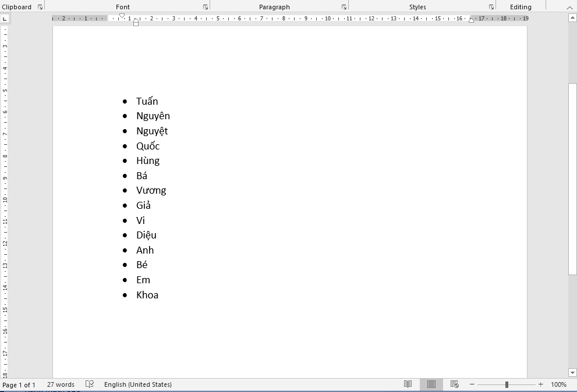
Task: Collapse the ribbon with the chevron arrow
Action: click(569, 7)
